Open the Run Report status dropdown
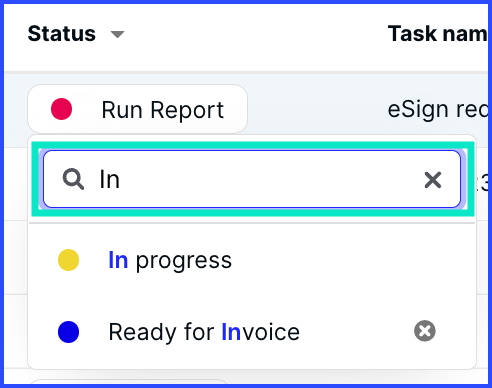The width and height of the screenshot is (492, 388). pyautogui.click(x=137, y=109)
